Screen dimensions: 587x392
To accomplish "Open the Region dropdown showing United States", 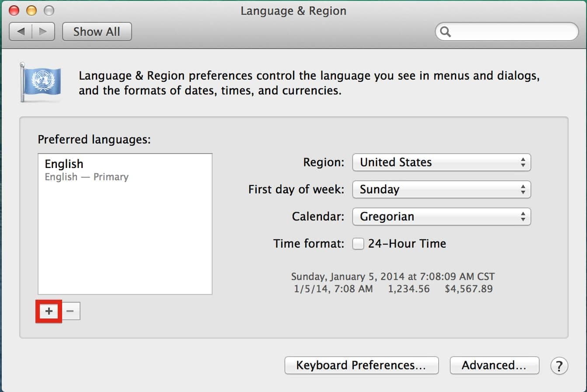I will (x=441, y=162).
